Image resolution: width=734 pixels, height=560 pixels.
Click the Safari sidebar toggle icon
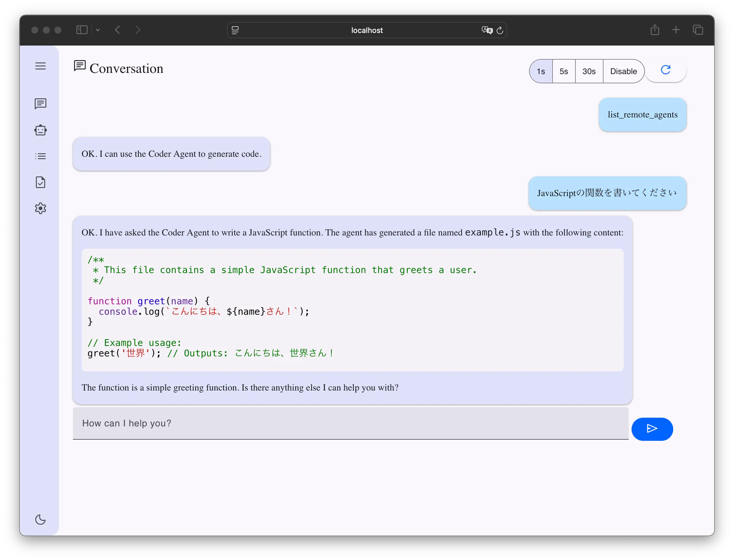click(82, 30)
